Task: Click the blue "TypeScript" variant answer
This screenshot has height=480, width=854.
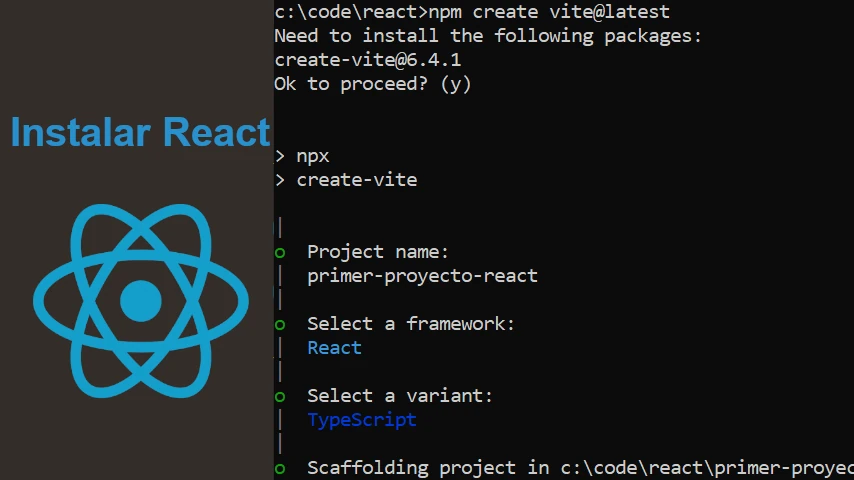Action: pos(362,420)
